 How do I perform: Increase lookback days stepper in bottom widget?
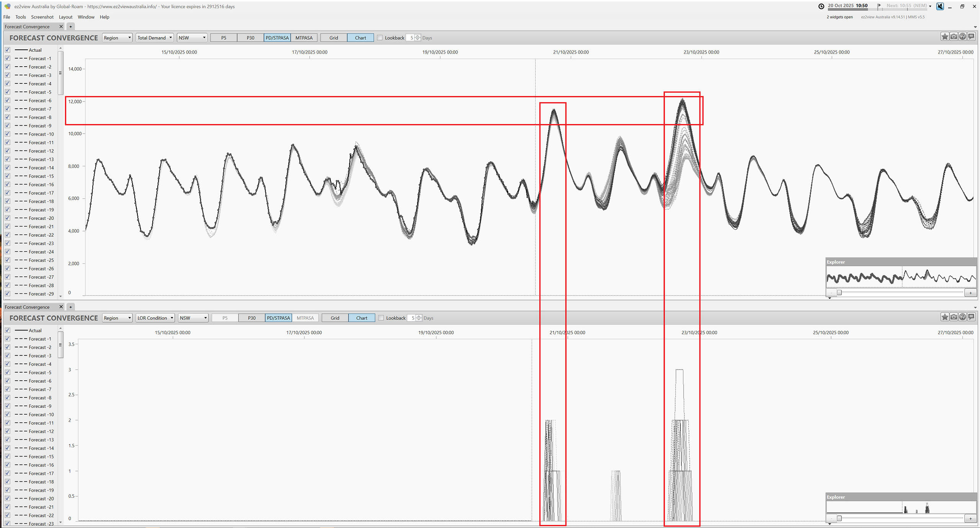click(x=419, y=316)
